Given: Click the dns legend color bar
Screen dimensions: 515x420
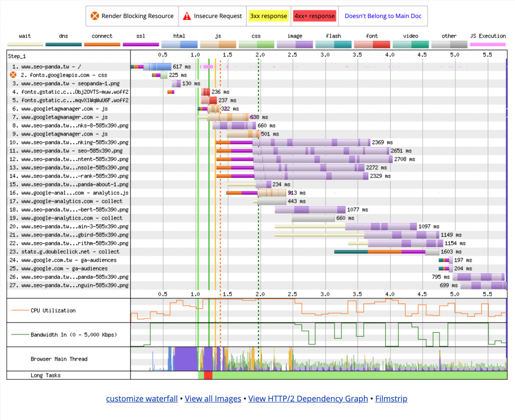Looking at the screenshot, I should (64, 44).
